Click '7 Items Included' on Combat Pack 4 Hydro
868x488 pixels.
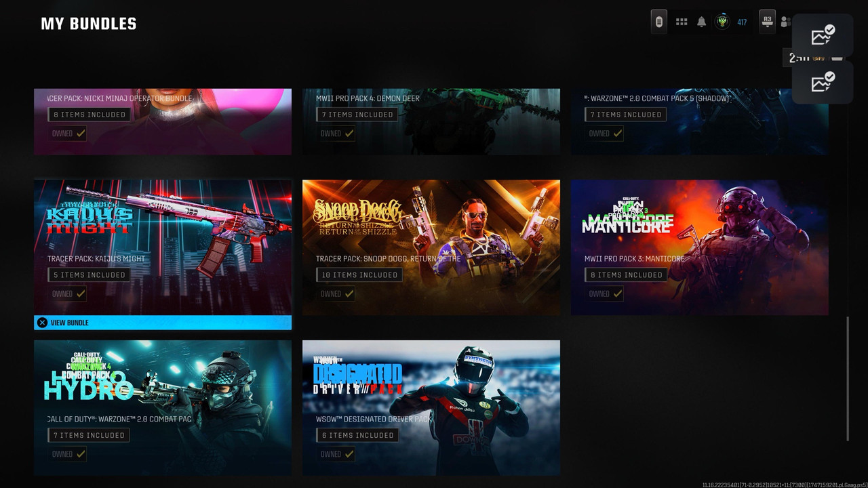coord(89,435)
